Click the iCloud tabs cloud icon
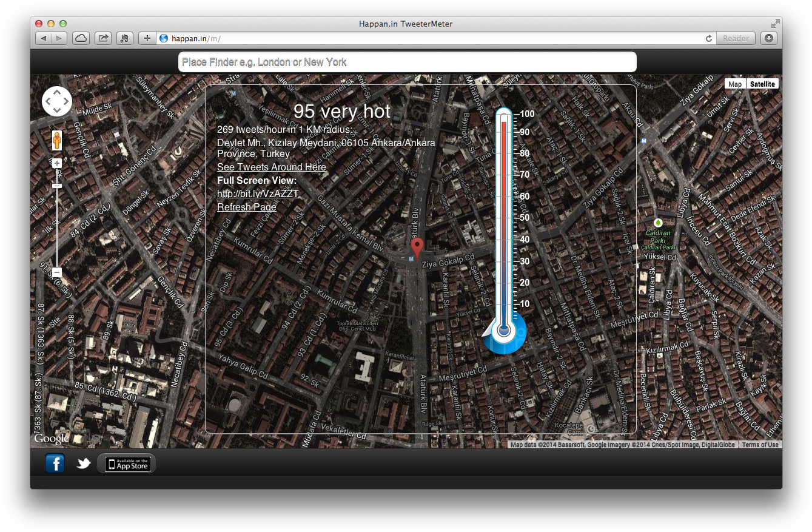The width and height of the screenshot is (812, 532). click(x=81, y=38)
